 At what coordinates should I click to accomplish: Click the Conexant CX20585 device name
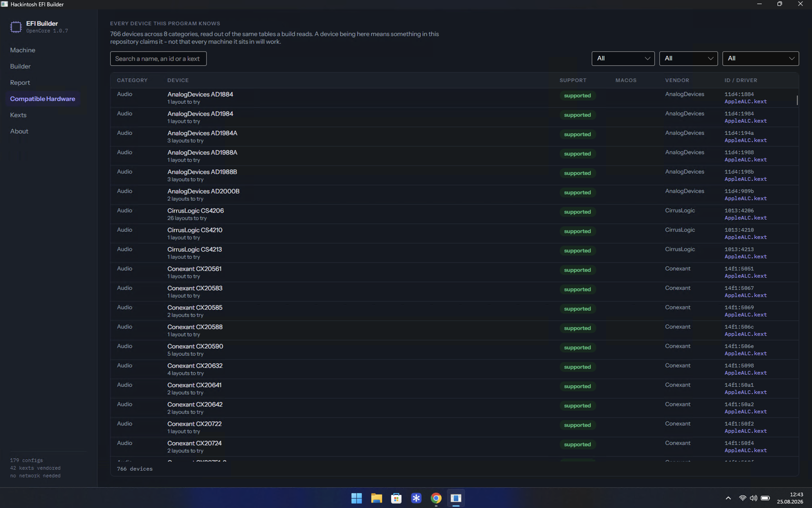click(195, 308)
